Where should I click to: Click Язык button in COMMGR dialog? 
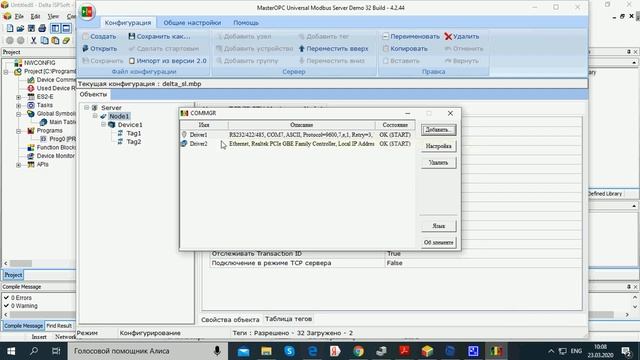point(438,226)
